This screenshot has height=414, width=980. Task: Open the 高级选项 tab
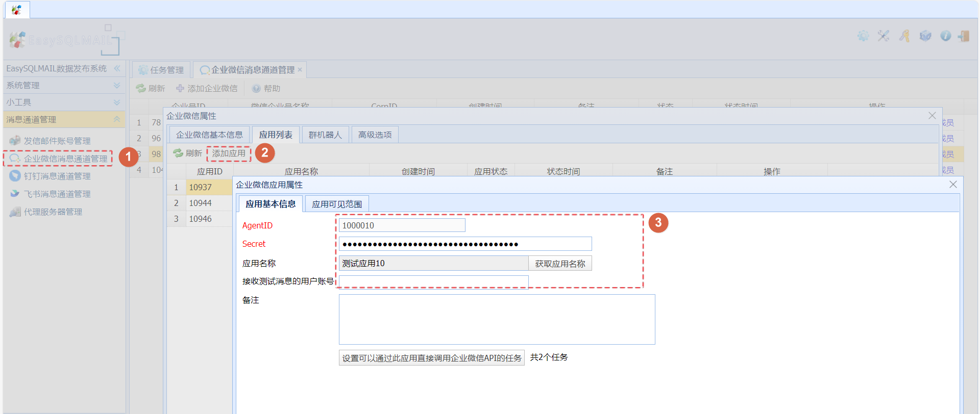pos(375,135)
